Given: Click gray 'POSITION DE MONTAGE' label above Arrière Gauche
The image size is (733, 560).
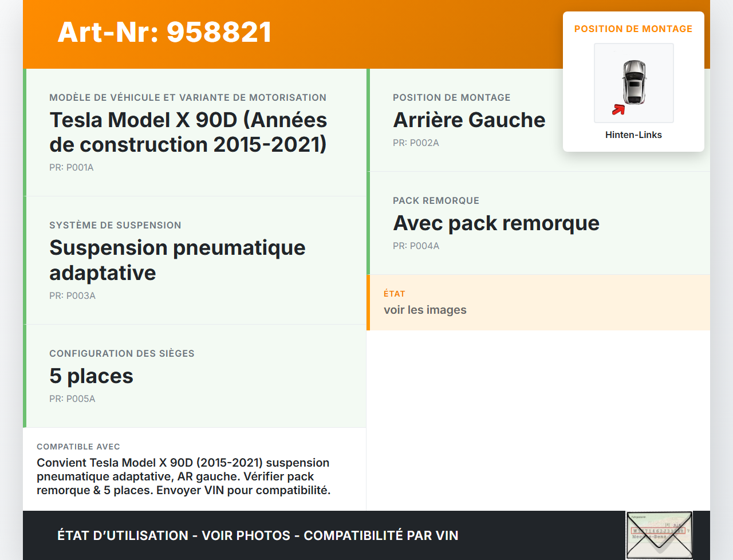Looking at the screenshot, I should click(x=452, y=97).
